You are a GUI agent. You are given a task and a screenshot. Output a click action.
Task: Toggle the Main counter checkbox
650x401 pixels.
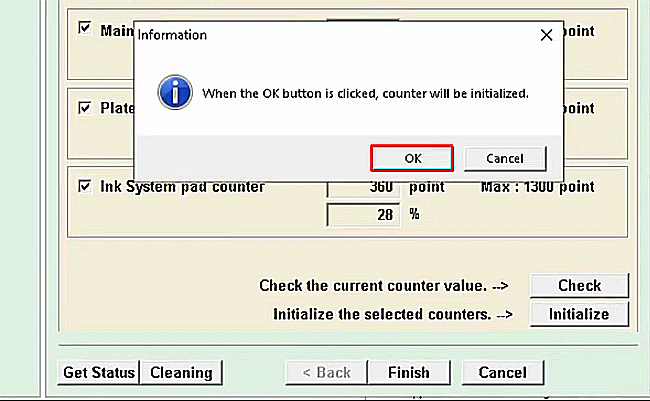(85, 29)
